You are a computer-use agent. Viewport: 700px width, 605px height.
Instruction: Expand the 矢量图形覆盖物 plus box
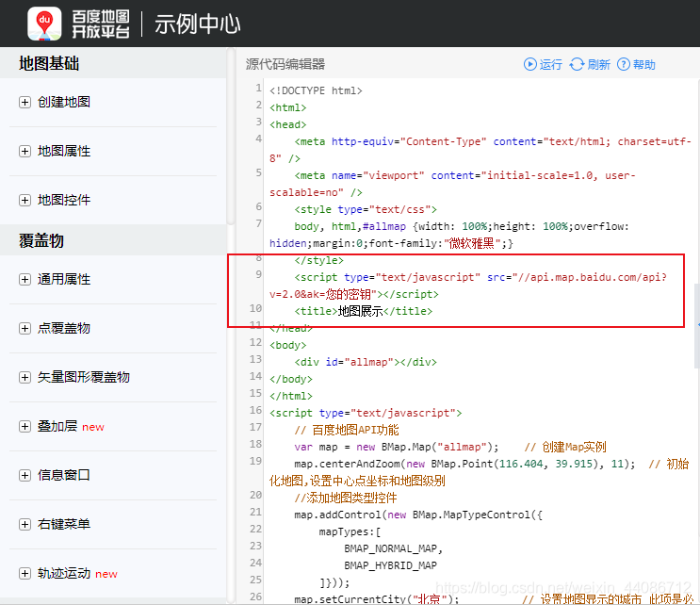(25, 377)
